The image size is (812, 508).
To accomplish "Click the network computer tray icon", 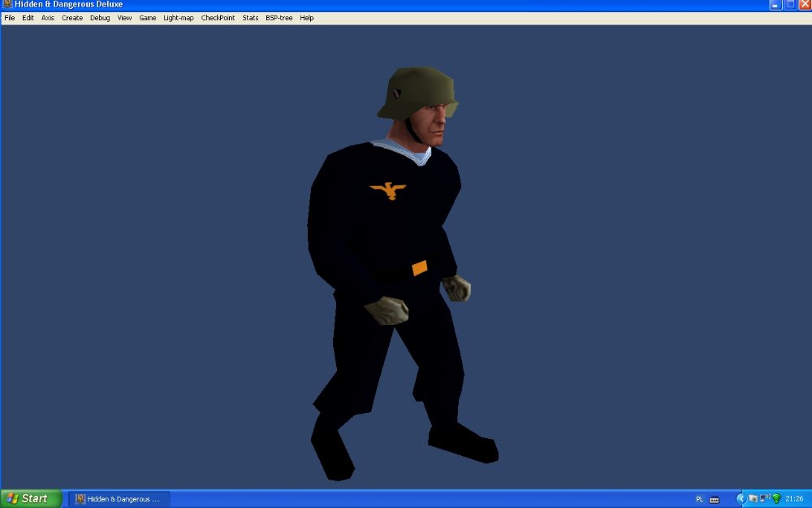I will click(x=765, y=499).
